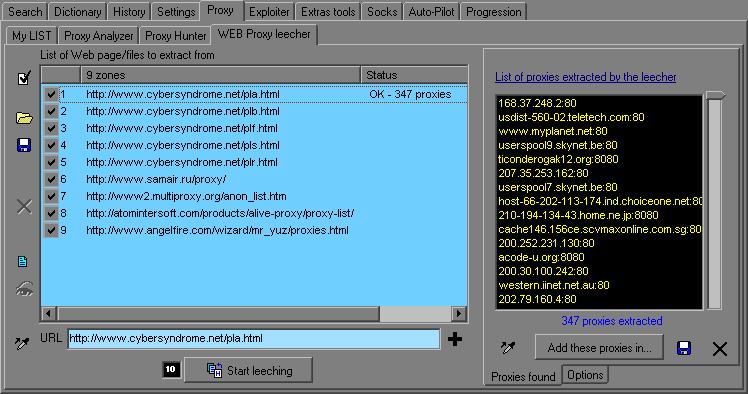Select row http://www.samair.ru/proxy/

click(254, 179)
